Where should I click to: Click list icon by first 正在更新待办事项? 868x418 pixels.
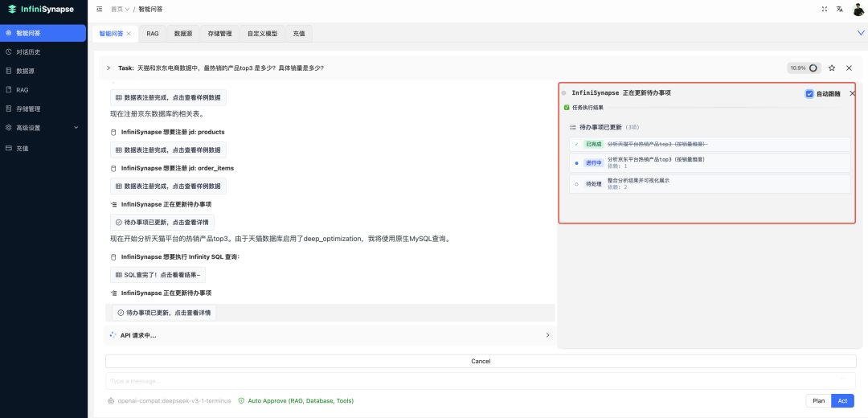click(114, 204)
